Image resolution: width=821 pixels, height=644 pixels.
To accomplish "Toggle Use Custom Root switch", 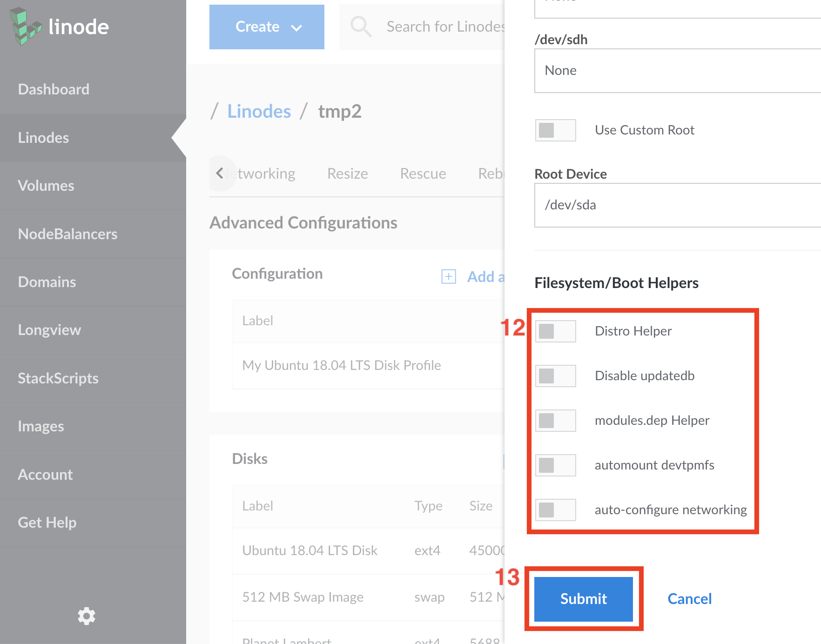I will pyautogui.click(x=556, y=130).
